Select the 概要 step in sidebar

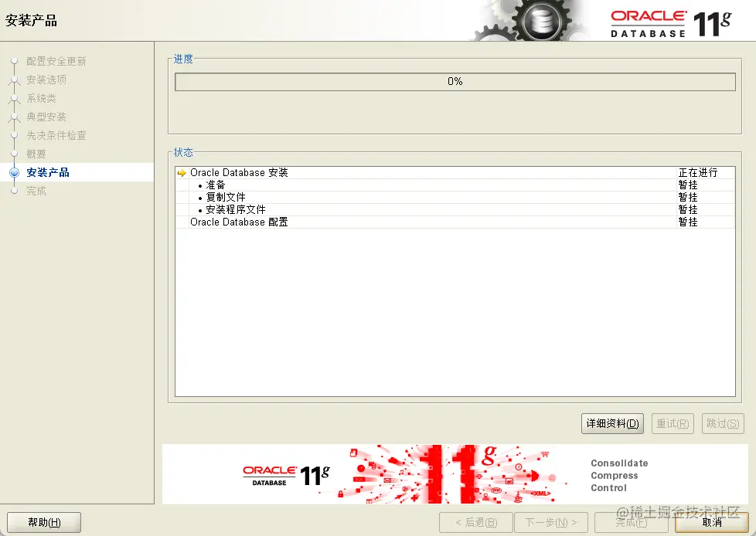(36, 154)
